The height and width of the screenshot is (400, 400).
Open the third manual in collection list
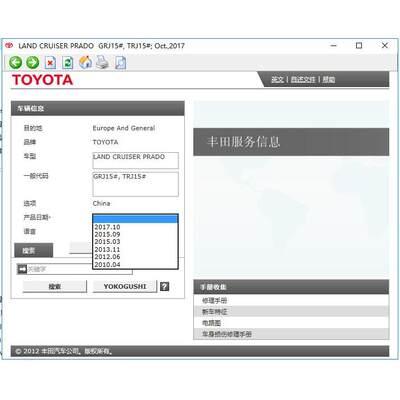click(291, 323)
